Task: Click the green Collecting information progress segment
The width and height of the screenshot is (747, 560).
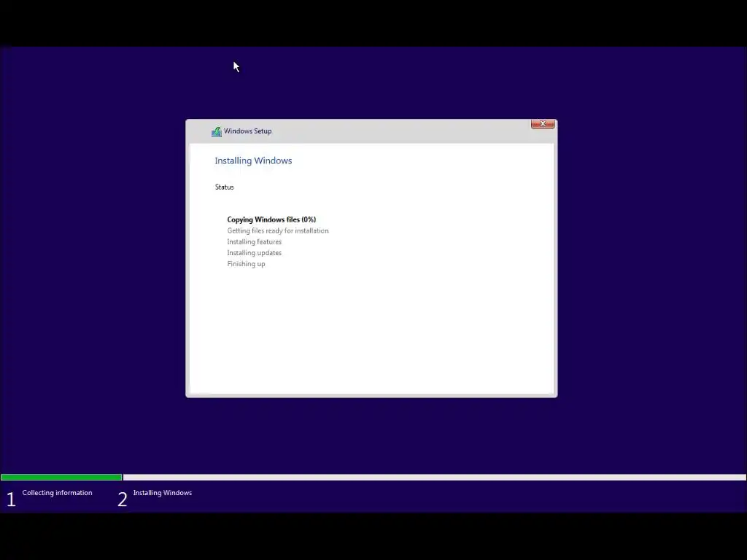Action: click(x=61, y=477)
